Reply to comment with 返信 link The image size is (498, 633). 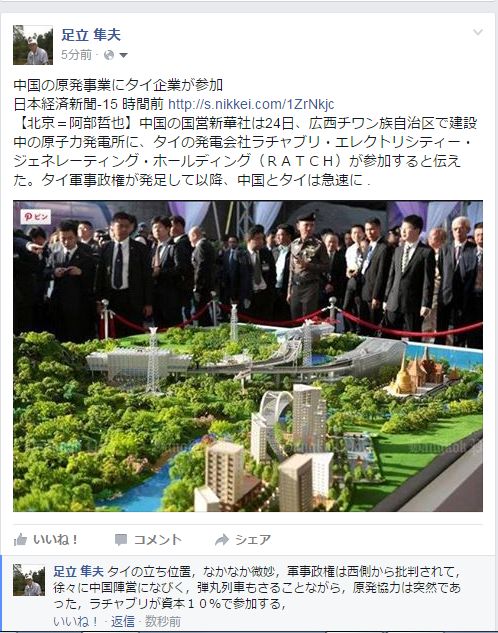tap(123, 621)
